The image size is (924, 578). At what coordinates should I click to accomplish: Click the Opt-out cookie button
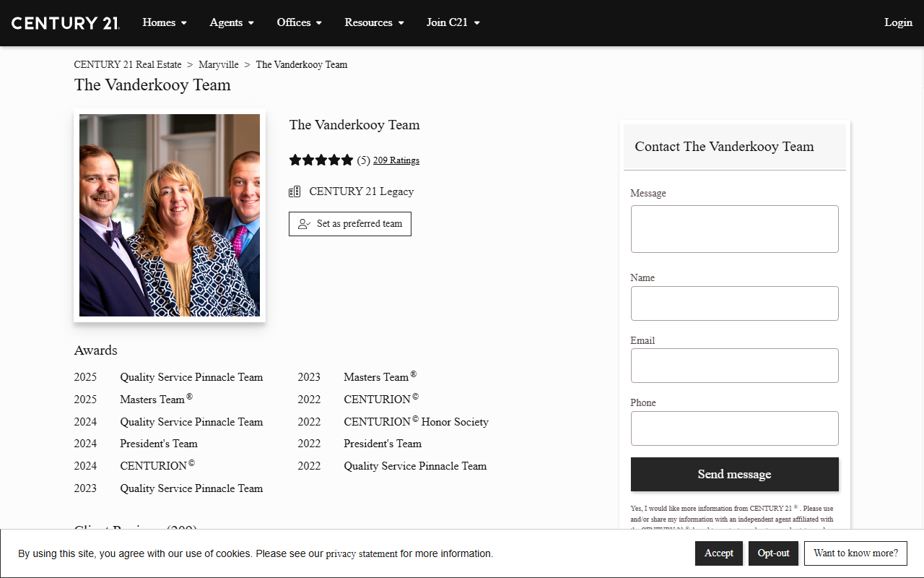pyautogui.click(x=773, y=553)
